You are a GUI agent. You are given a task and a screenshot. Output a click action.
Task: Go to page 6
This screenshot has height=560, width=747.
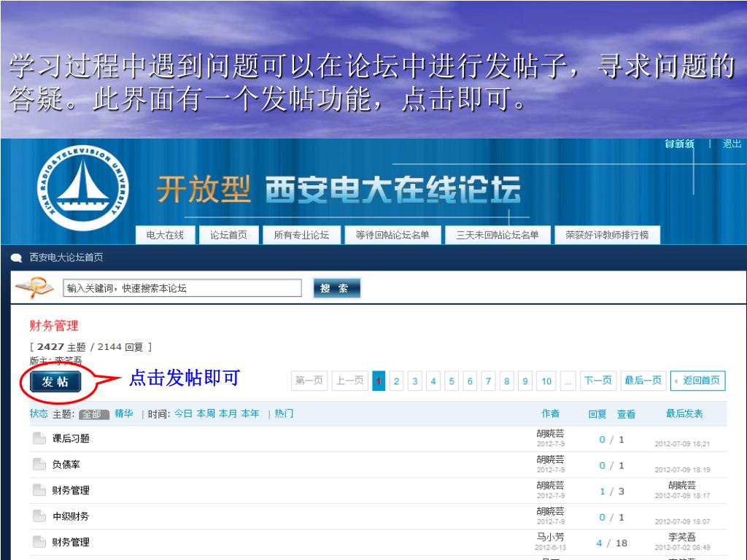point(470,381)
